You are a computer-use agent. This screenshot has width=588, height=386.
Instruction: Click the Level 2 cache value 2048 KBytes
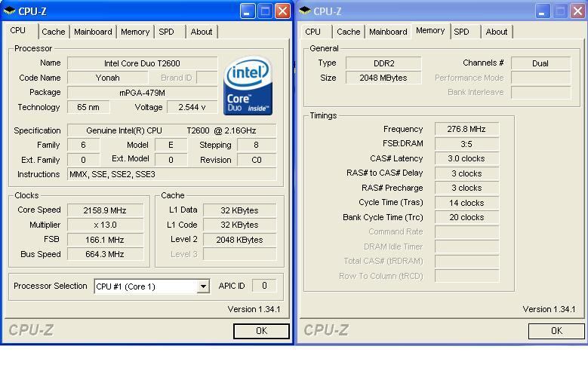coord(239,240)
